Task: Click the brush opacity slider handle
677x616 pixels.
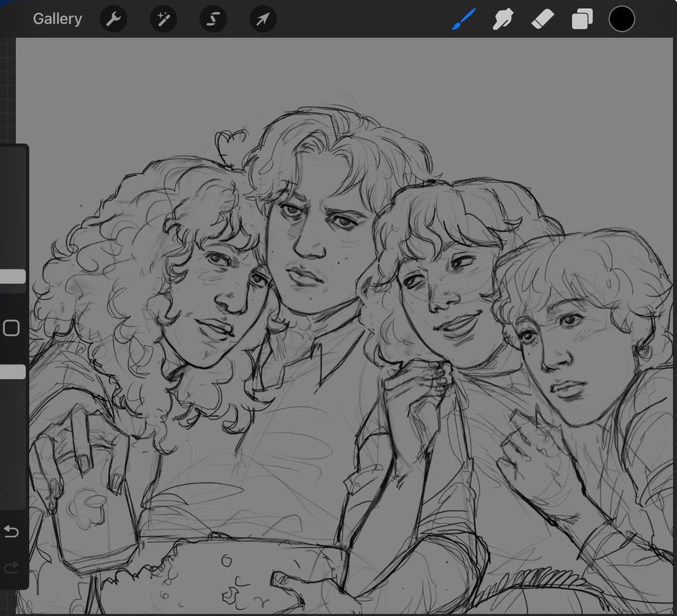Action: click(12, 372)
